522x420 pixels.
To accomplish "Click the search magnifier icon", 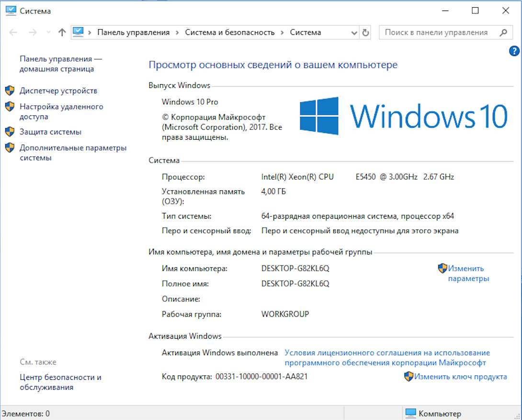I will coord(503,33).
